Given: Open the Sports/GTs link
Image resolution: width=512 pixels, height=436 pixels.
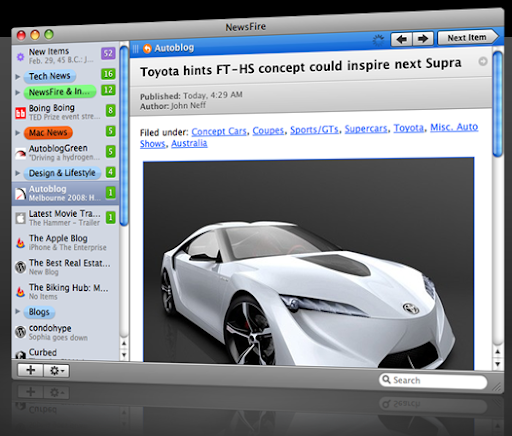Looking at the screenshot, I should coord(314,129).
